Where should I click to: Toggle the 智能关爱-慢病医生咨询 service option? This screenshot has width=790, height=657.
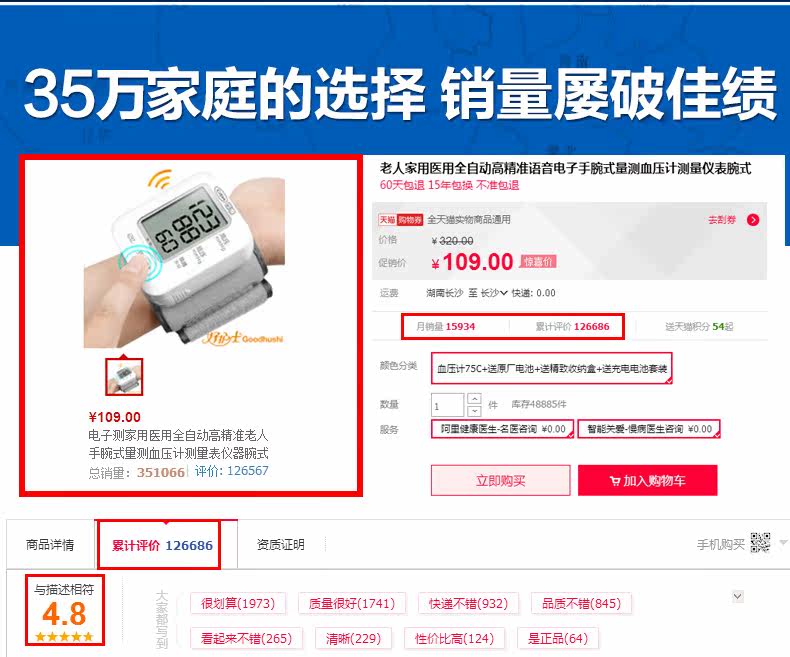649,429
